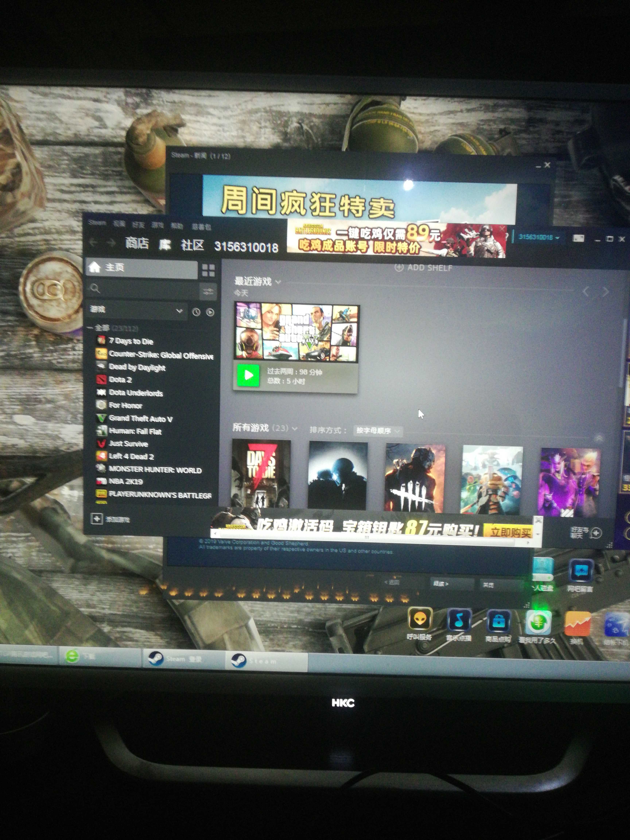Screen dimensions: 630x840
Task: Open the 游戏 menu in the menu bar
Action: 158,225
